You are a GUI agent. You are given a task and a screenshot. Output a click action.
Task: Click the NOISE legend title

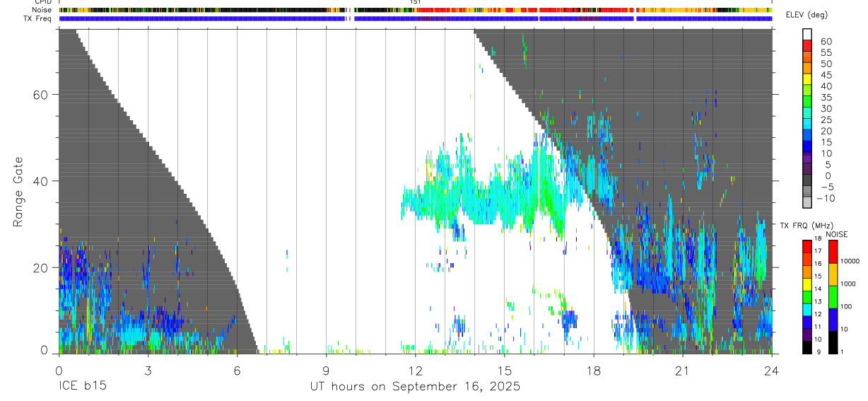pos(837,234)
